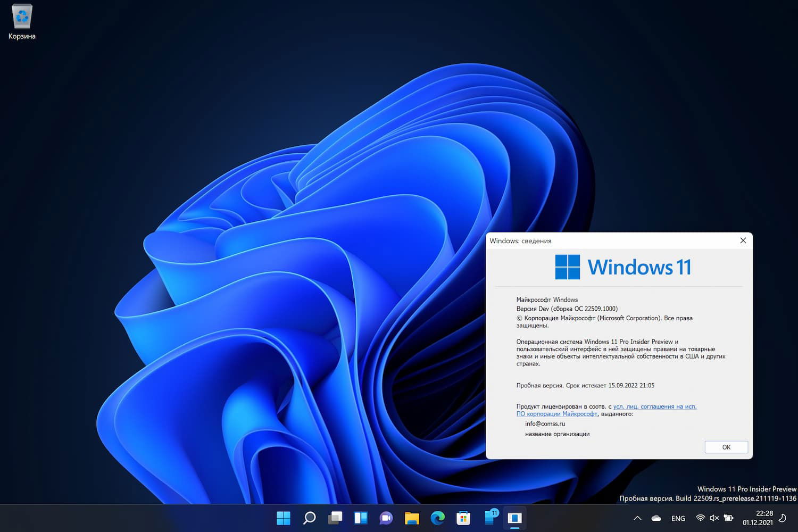Open Windows Search

point(309,518)
